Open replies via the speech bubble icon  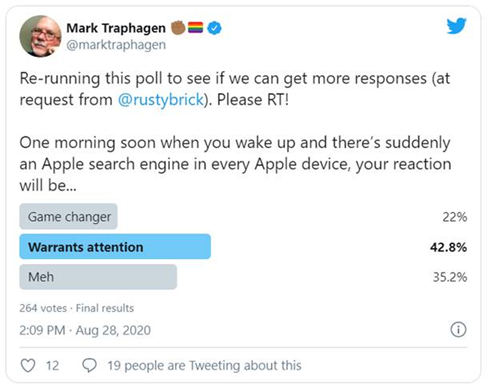click(89, 365)
